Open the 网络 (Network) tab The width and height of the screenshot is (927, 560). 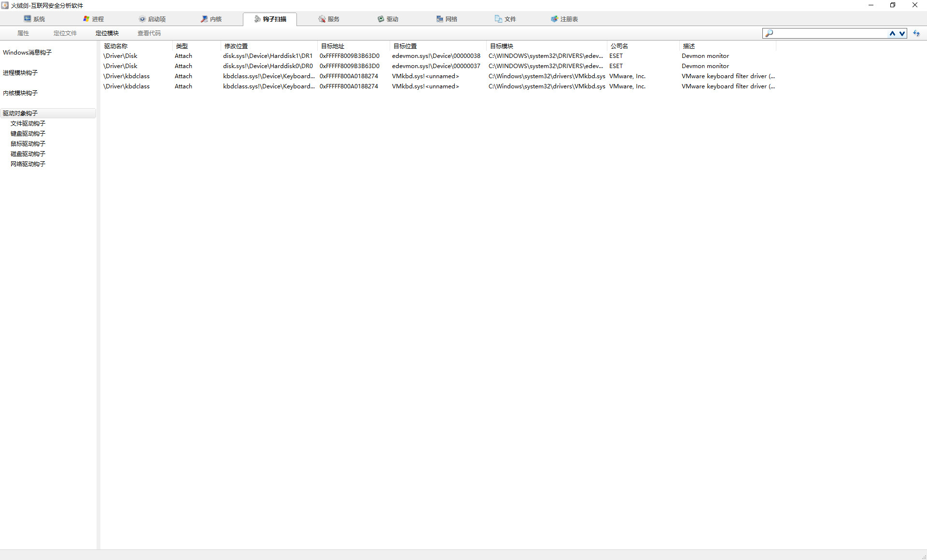pos(447,19)
